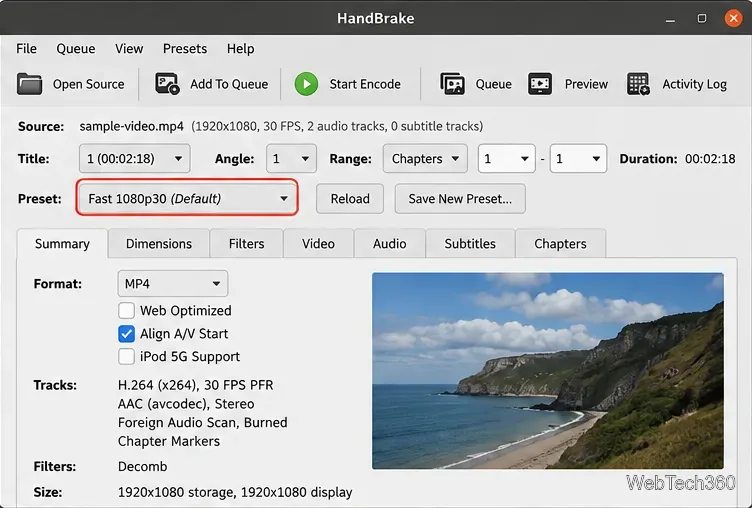Click the Reload button
The width and height of the screenshot is (752, 508).
350,199
